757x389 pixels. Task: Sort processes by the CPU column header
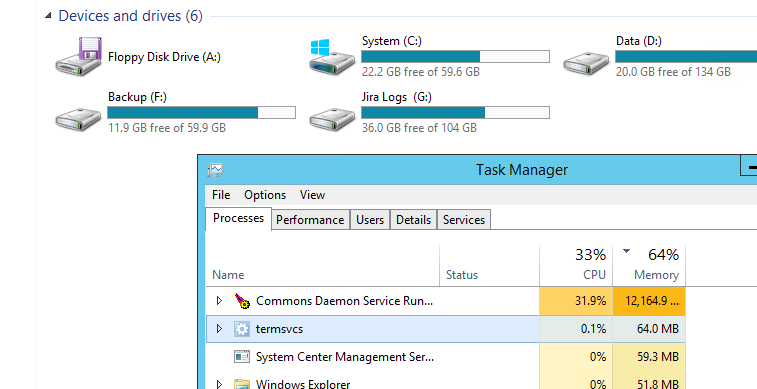(x=576, y=265)
